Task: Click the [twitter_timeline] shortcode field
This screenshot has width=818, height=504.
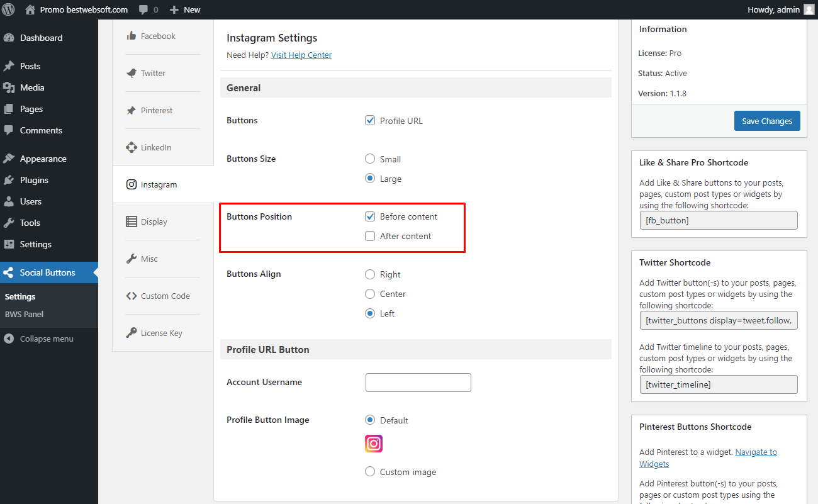Action: click(x=719, y=384)
